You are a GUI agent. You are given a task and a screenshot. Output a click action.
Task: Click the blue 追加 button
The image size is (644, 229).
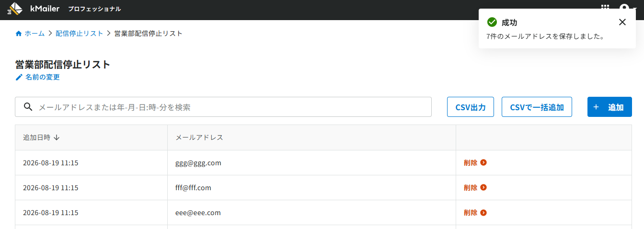(x=609, y=107)
